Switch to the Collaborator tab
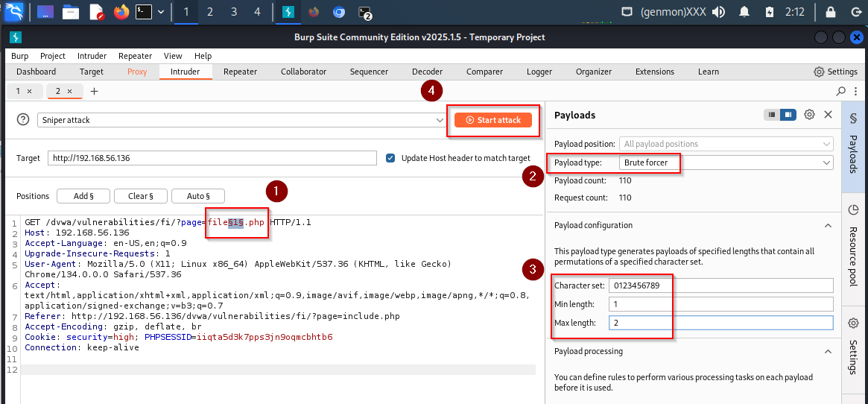The height and width of the screenshot is (404, 868). pyautogui.click(x=303, y=72)
